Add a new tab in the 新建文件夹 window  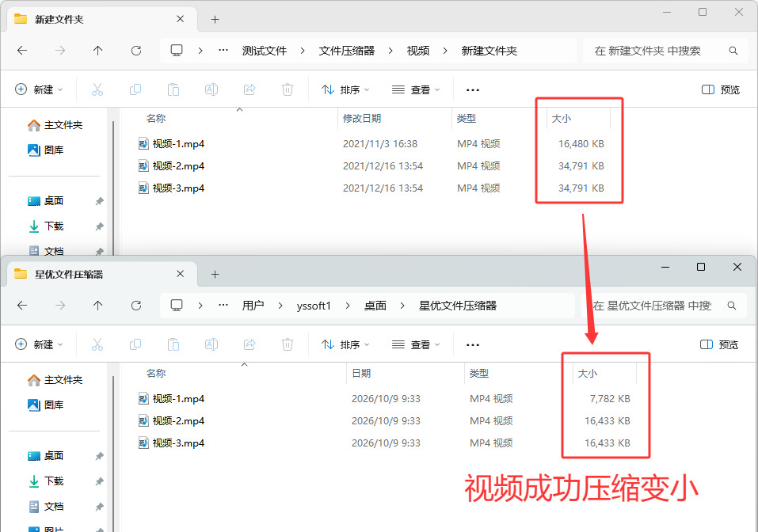(215, 19)
